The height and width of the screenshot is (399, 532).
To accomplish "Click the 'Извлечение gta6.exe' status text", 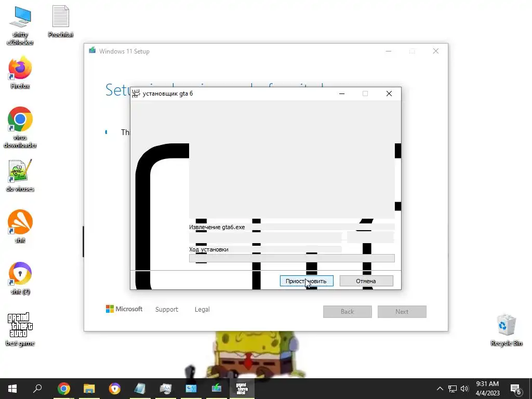I will tap(217, 228).
